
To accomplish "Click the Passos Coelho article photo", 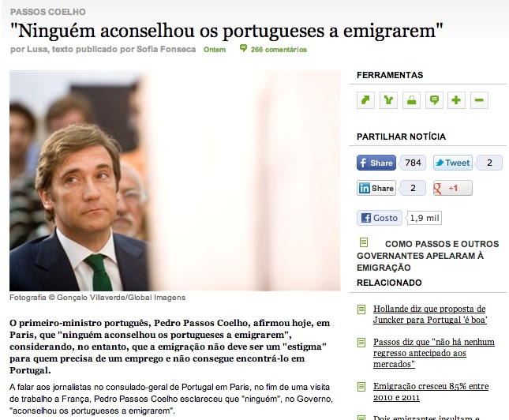I will coord(175,181).
